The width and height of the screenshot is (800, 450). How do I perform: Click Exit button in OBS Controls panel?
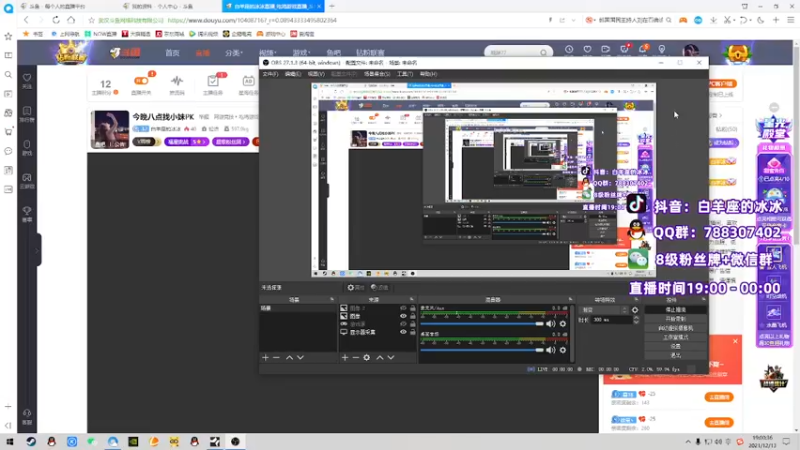click(x=676, y=355)
